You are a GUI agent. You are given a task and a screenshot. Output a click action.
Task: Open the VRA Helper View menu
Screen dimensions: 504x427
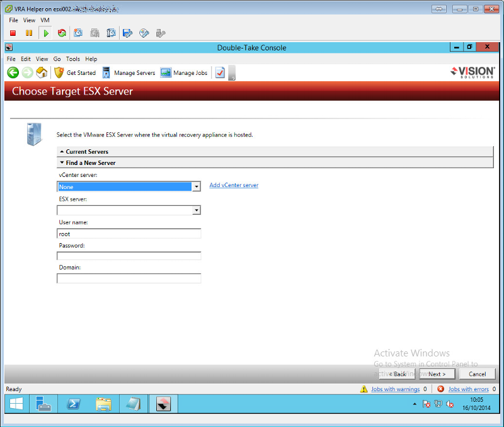[x=29, y=20]
